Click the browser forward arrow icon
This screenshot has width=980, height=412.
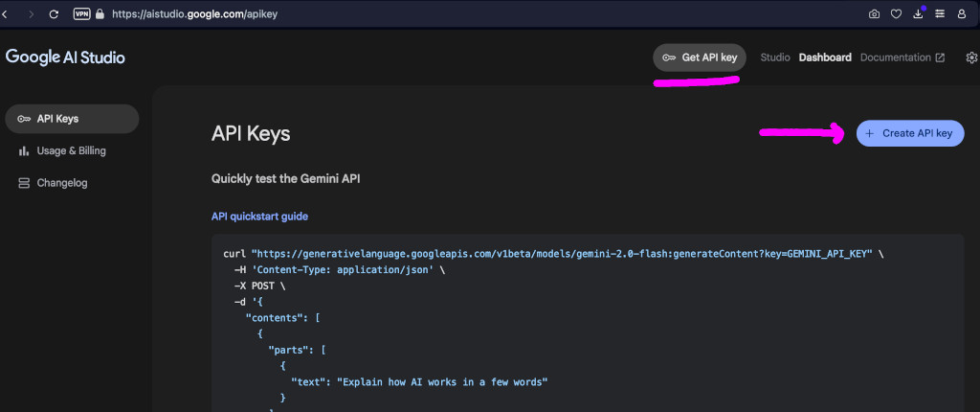tap(32, 13)
